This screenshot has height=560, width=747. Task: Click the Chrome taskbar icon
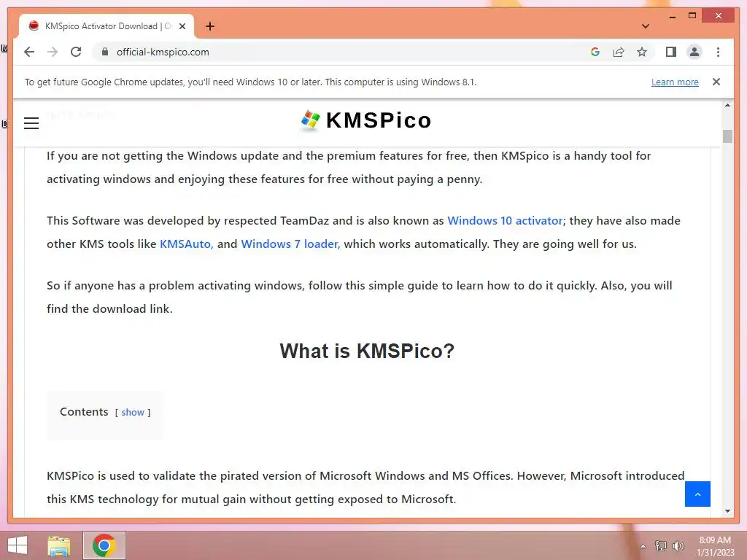click(104, 545)
